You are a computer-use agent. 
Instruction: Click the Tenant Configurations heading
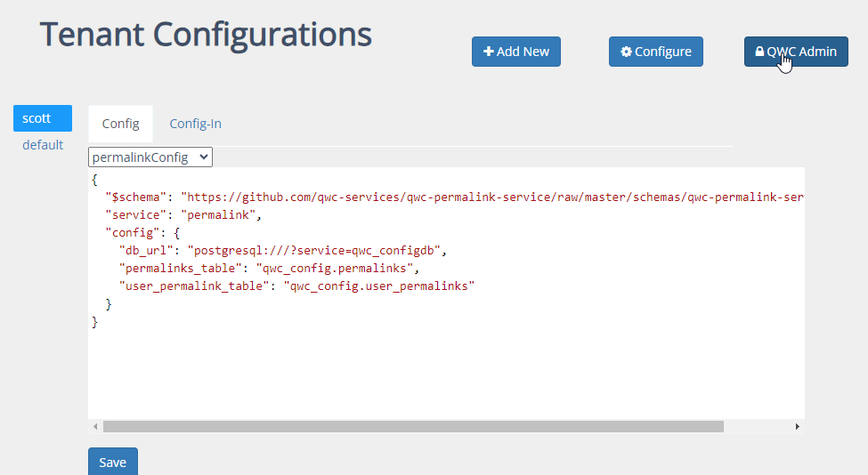tap(206, 35)
